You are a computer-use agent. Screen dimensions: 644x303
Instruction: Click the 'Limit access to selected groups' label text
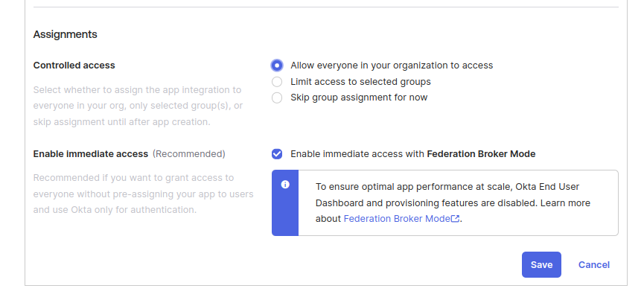click(x=360, y=82)
